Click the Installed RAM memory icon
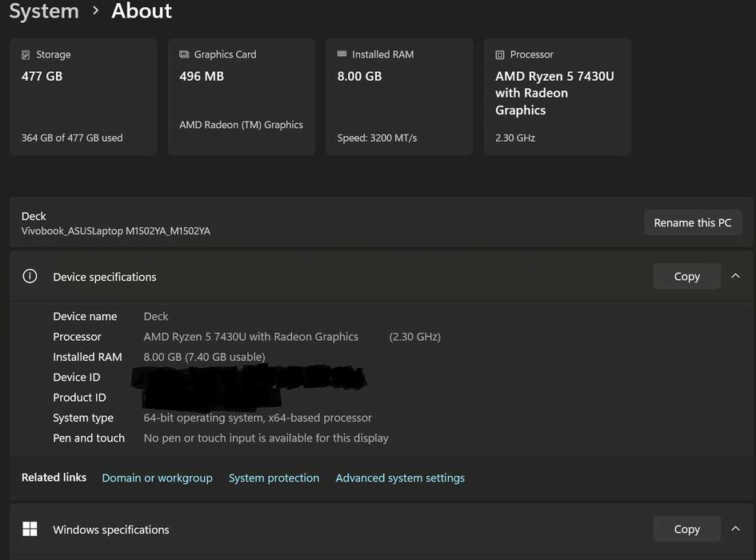756x560 pixels. (x=342, y=54)
